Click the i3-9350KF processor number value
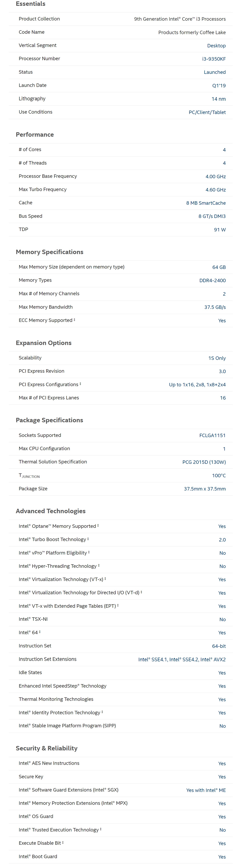The height and width of the screenshot is (868, 241). point(214,59)
